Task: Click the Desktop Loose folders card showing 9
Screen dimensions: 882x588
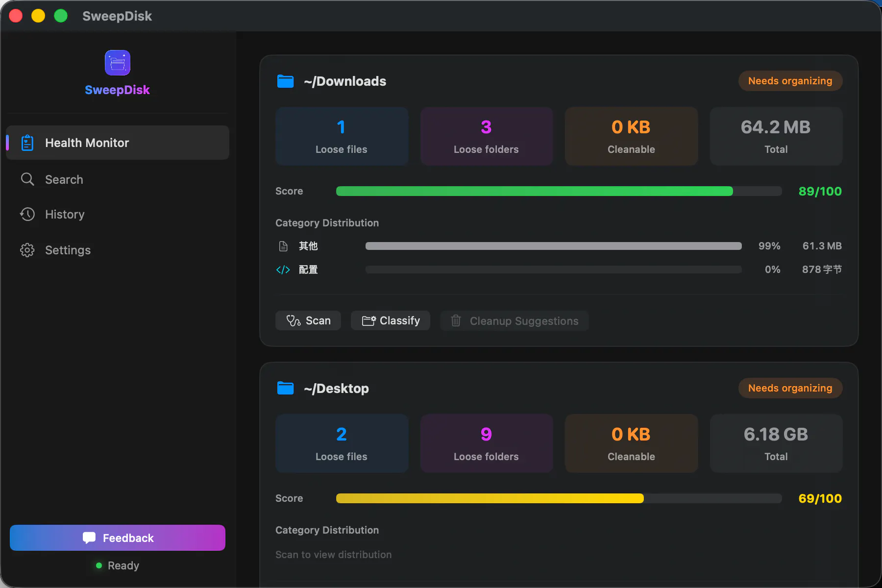Action: pos(487,443)
